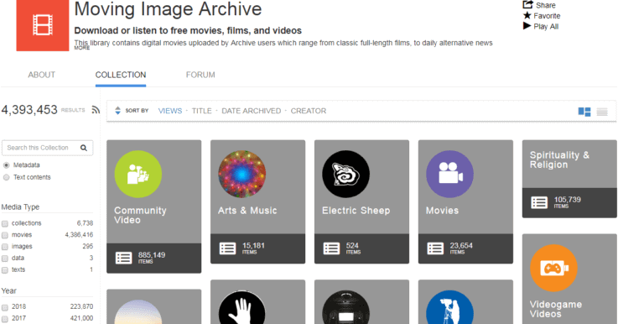644x324 pixels.
Task: Check the 2017 year checkbox
Action: point(5,319)
